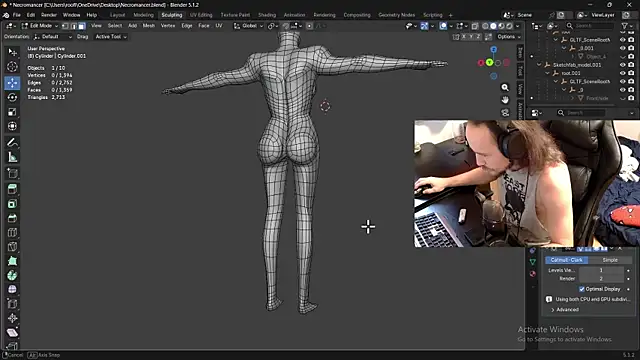Switch to material preview shading
The width and height of the screenshot is (640, 360).
click(x=501, y=26)
